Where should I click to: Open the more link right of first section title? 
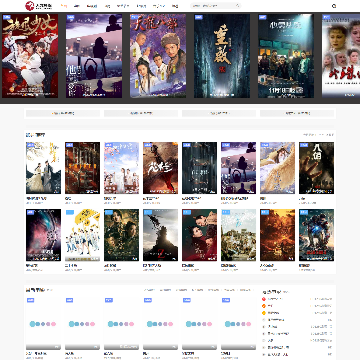click(x=318, y=135)
